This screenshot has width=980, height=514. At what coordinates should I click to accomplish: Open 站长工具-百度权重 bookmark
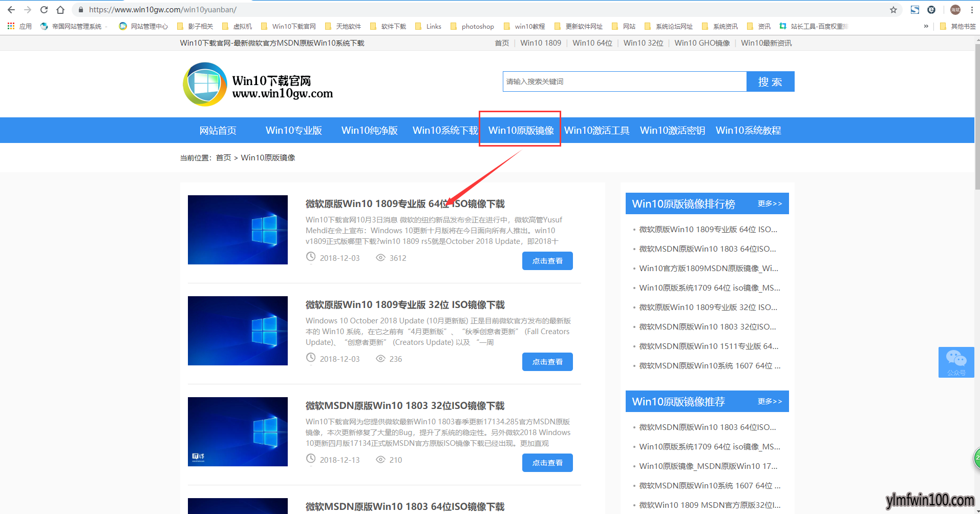[814, 26]
